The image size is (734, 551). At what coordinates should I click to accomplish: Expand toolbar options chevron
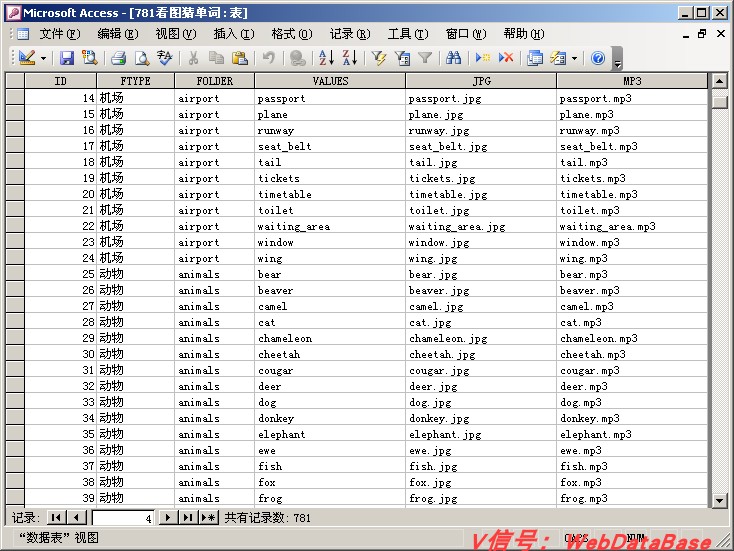617,59
